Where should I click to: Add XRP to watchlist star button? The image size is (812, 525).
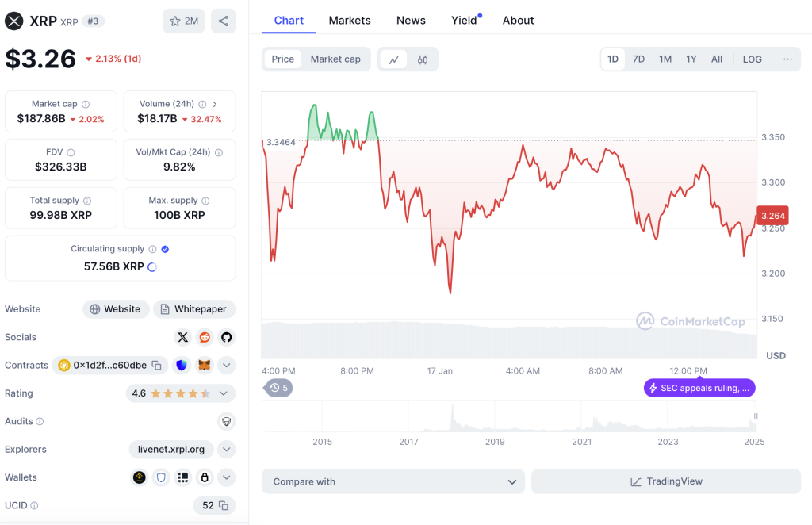(x=184, y=21)
